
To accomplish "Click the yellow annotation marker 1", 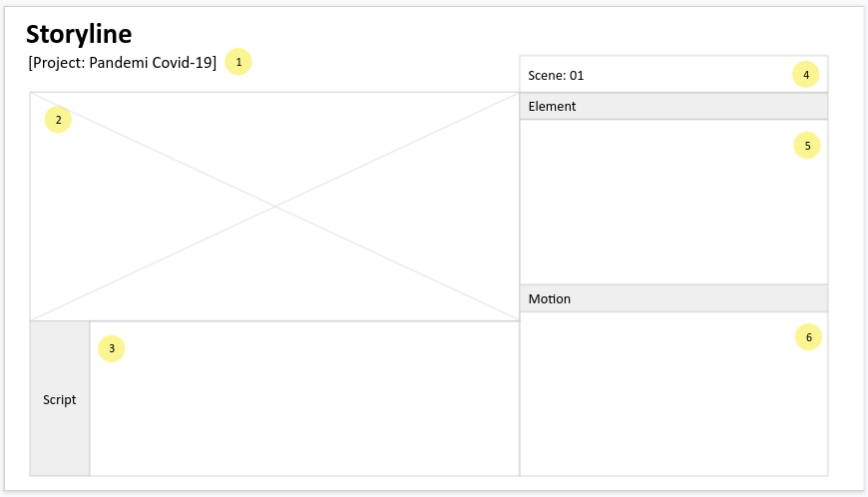I will [238, 62].
